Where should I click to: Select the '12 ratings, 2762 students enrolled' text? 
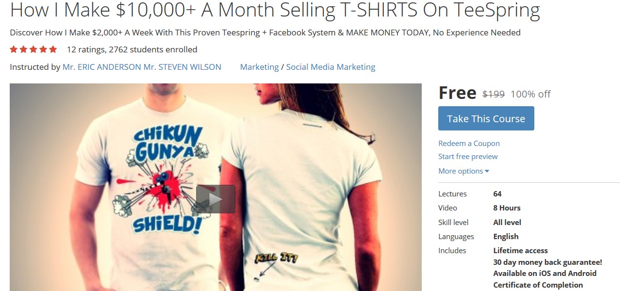[132, 49]
